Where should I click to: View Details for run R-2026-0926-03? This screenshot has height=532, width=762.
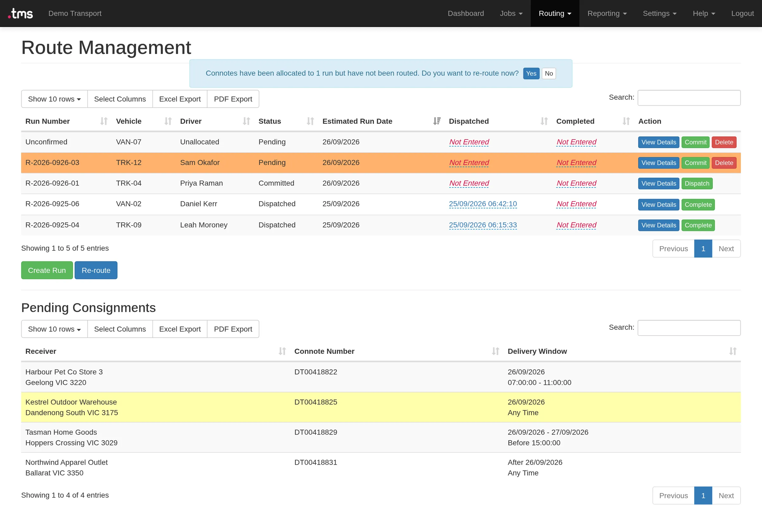(658, 163)
